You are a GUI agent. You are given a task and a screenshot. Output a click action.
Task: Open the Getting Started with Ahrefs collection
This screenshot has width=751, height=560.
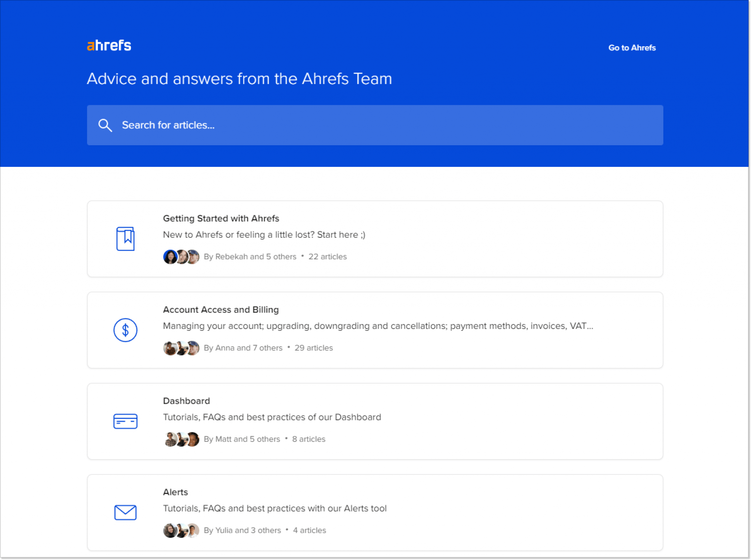(x=221, y=218)
